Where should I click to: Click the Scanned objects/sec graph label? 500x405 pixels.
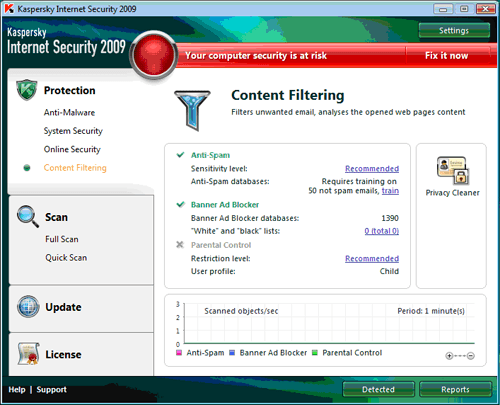point(241,311)
